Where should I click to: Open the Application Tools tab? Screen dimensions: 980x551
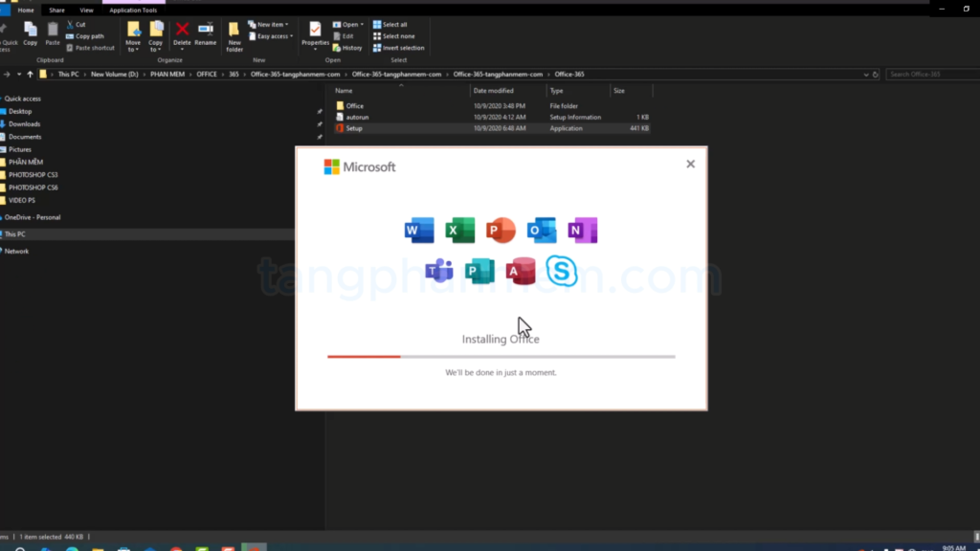point(133,10)
